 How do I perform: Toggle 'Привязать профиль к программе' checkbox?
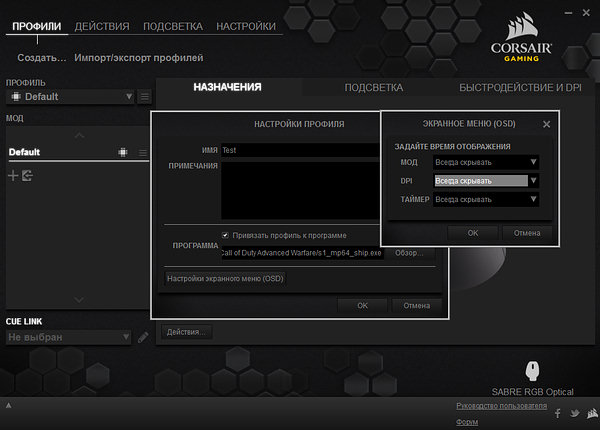click(x=226, y=236)
